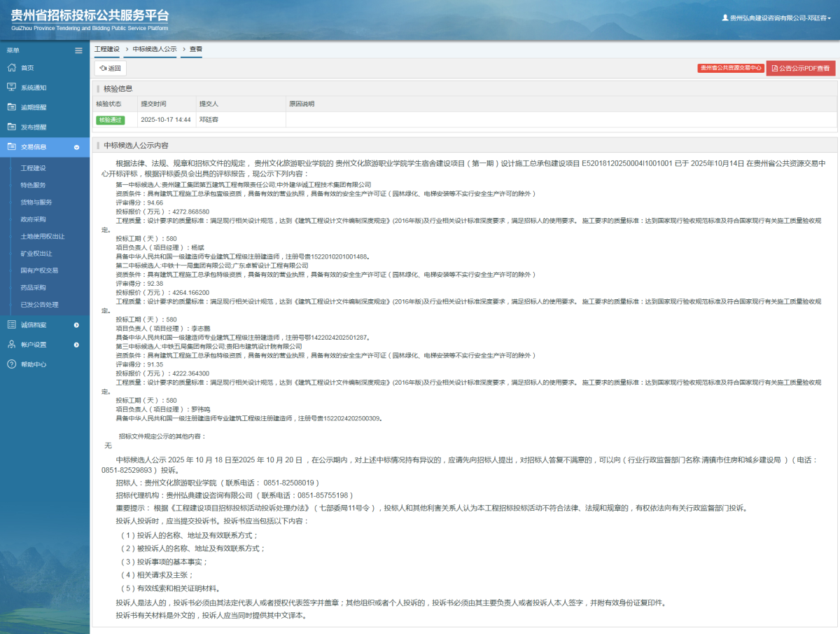Expand the 诚信档案 submenu arrow
This screenshot has height=634, width=840.
point(76,325)
